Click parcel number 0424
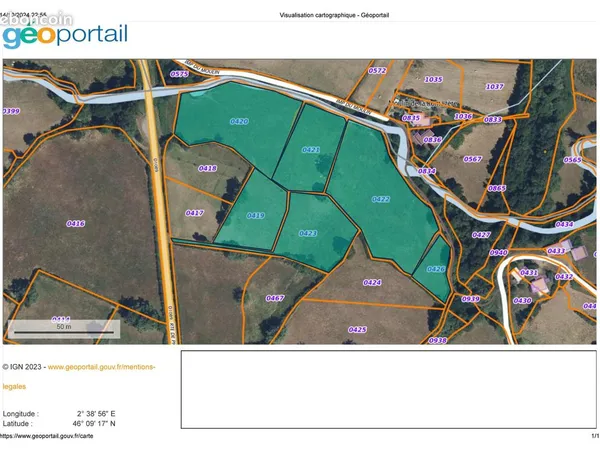600x450 pixels. (x=372, y=282)
